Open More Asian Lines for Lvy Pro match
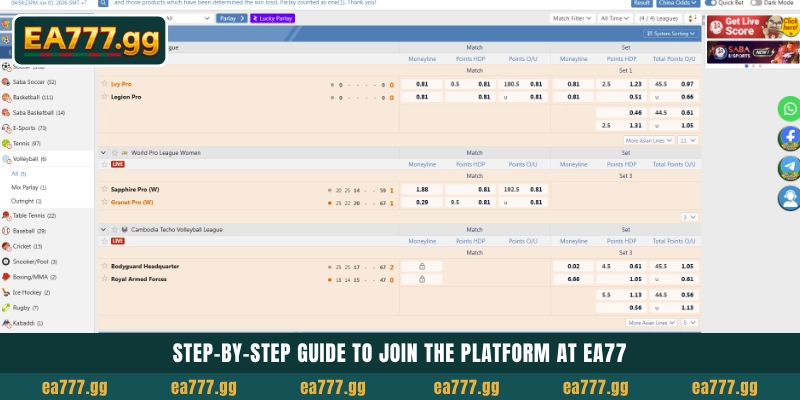The height and width of the screenshot is (400, 800). tap(649, 140)
